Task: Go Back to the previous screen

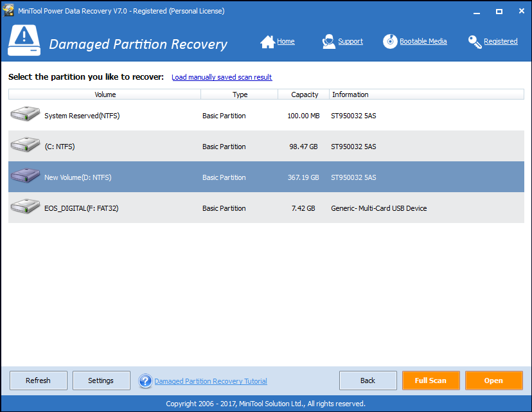Action: tap(368, 381)
